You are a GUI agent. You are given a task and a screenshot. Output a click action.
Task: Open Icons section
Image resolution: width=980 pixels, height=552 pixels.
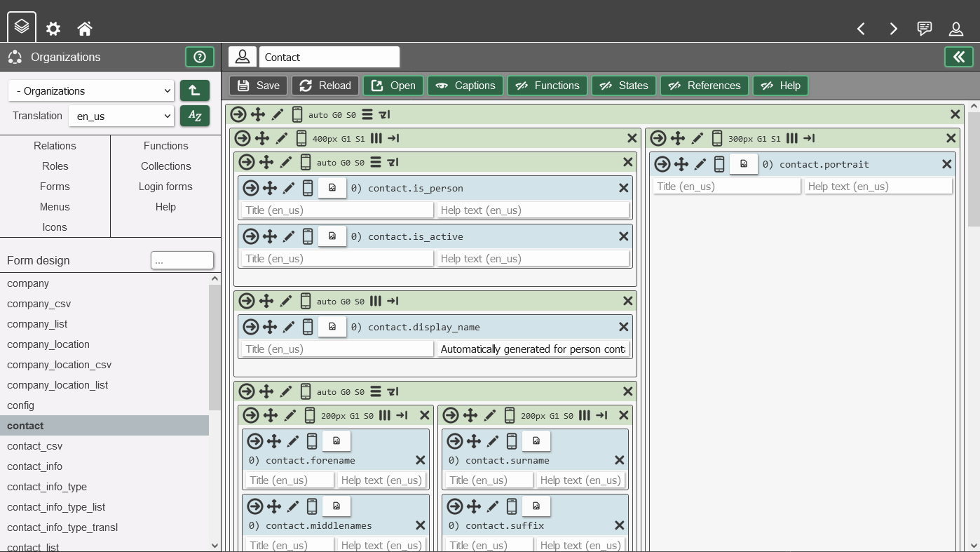[55, 227]
